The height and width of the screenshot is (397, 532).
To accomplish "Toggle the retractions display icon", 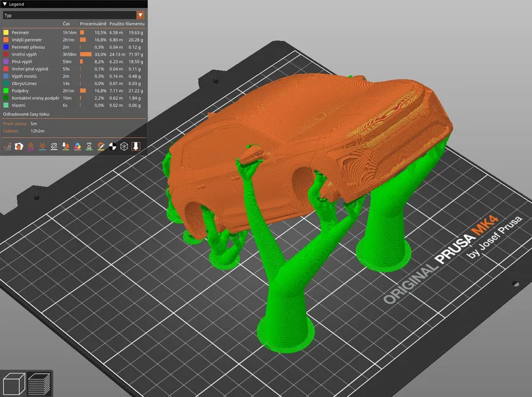I will click(x=31, y=146).
